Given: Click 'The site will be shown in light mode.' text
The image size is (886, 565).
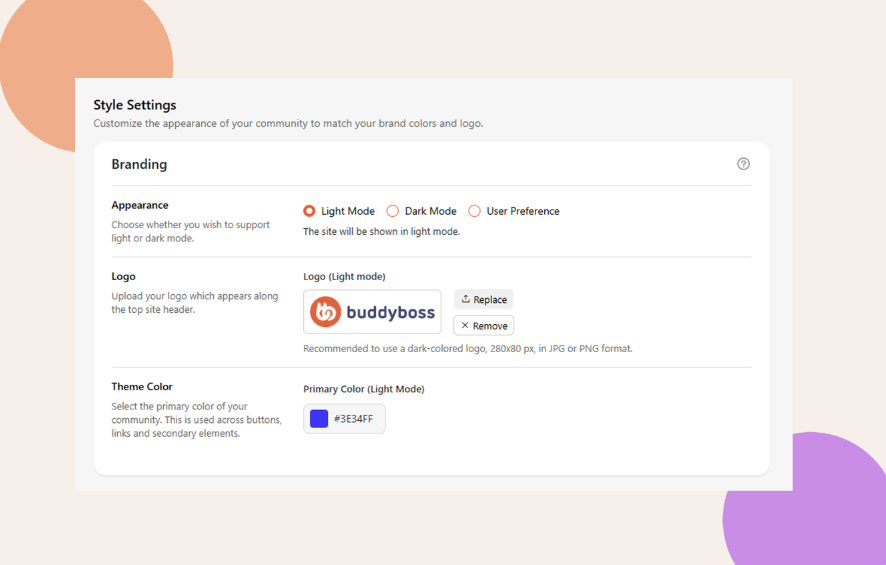Looking at the screenshot, I should pyautogui.click(x=381, y=232).
